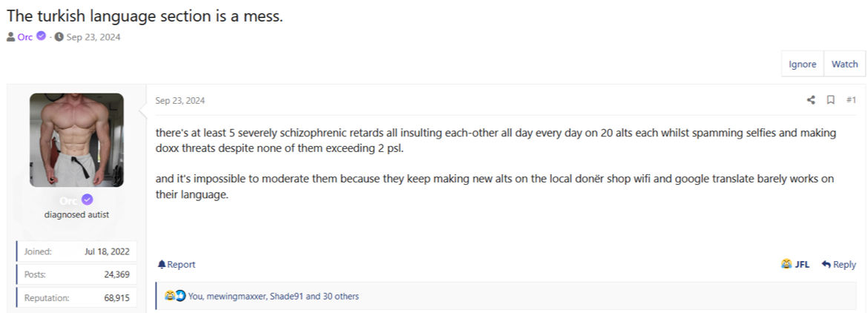Report this post
This screenshot has height=313, width=868.
tap(181, 265)
